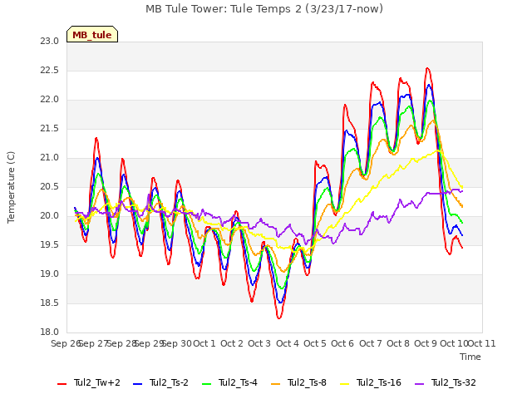
Task: Click the 22.0 y-axis tick label
Action: point(50,100)
